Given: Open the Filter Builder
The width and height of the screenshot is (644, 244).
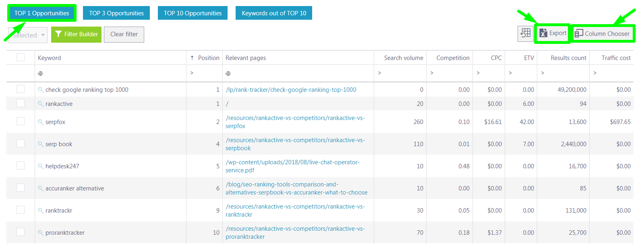Looking at the screenshot, I should pyautogui.click(x=77, y=34).
